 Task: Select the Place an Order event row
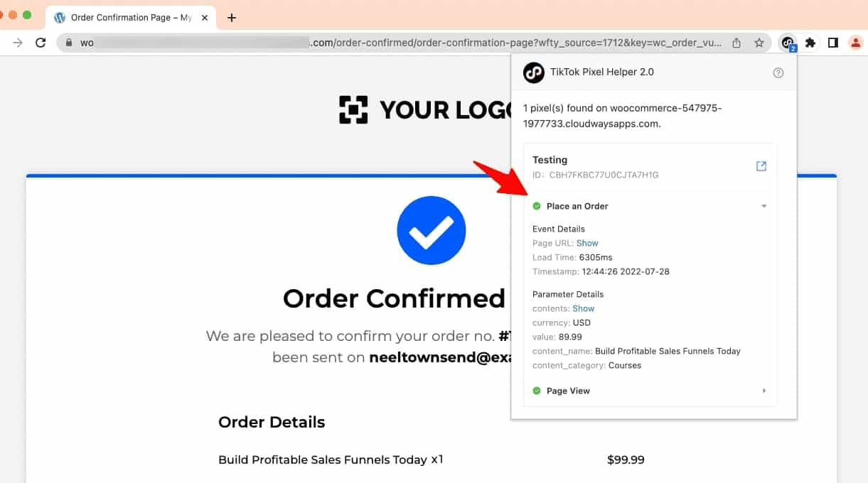(x=650, y=206)
